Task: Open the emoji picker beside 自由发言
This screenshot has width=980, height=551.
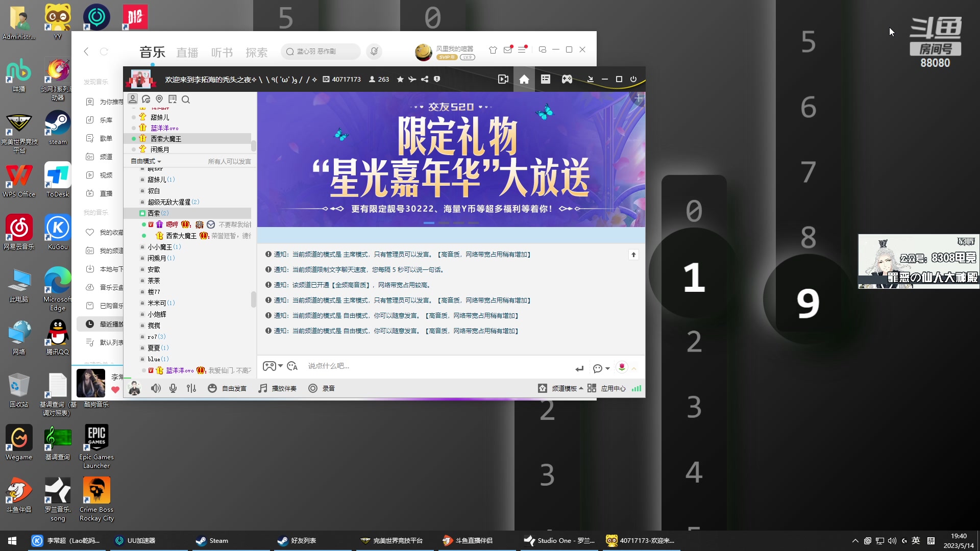Action: pos(212,388)
